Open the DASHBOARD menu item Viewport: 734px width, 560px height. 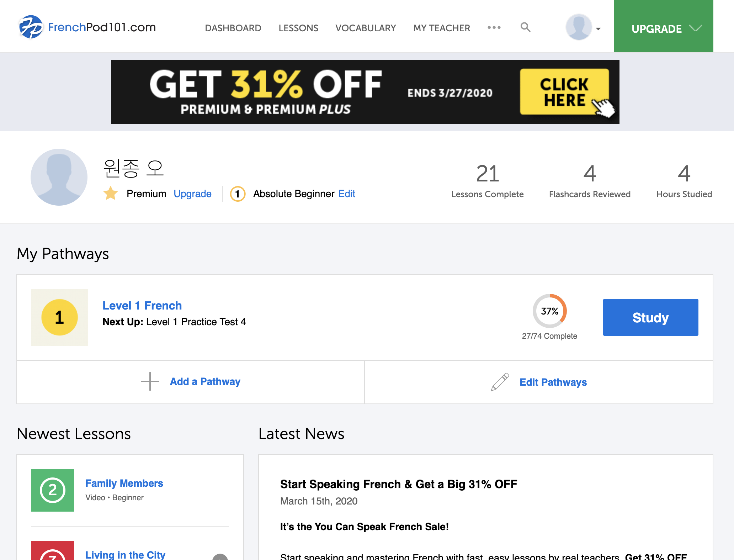point(233,28)
